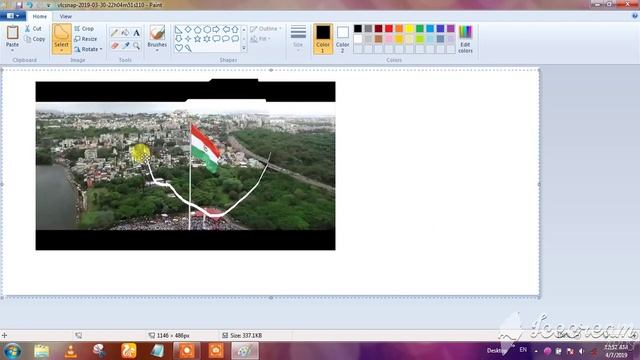640x360 pixels.
Task: Select the Magnifier tool
Action: coord(136,45)
